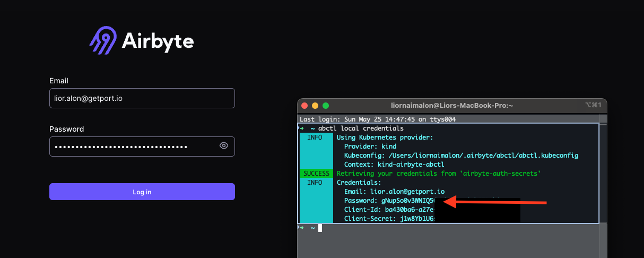The image size is (644, 258).
Task: Toggle password visibility with the eye icon
Action: 224,146
